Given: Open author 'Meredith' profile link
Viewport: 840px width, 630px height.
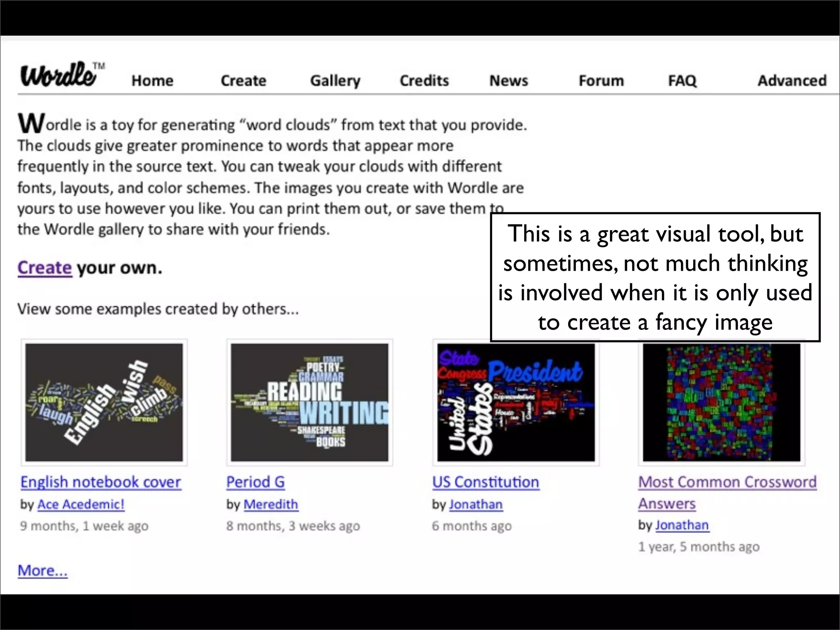Looking at the screenshot, I should click(271, 504).
